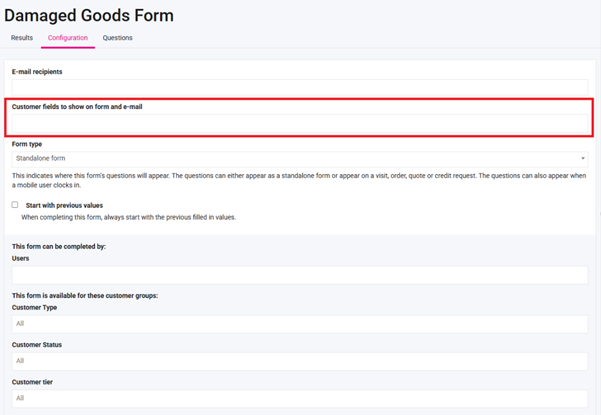Image resolution: width=601 pixels, height=415 pixels.
Task: Expand the Customer Type selector
Action: click(299, 323)
